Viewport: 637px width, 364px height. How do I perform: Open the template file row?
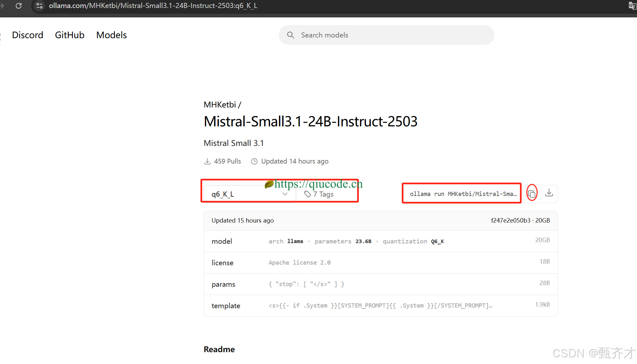click(380, 306)
